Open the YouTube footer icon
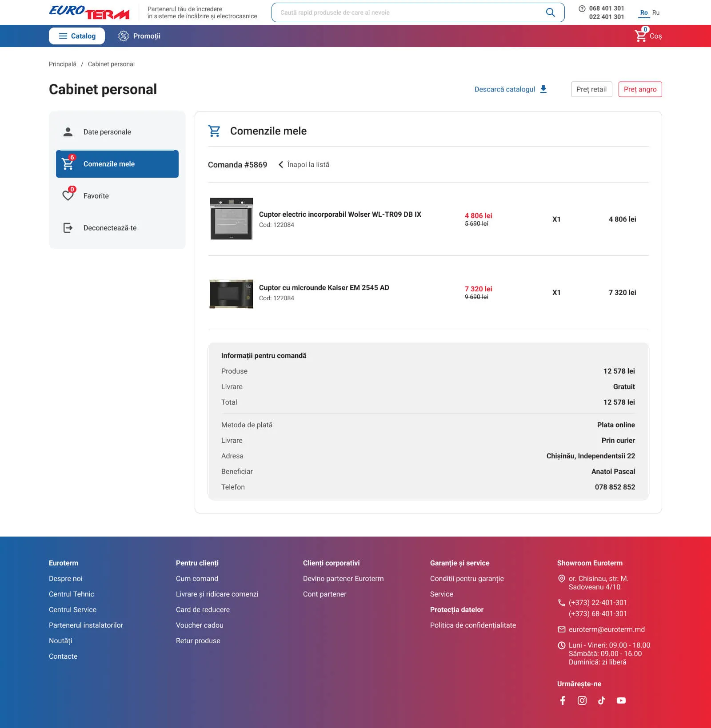The height and width of the screenshot is (728, 711). click(x=621, y=700)
